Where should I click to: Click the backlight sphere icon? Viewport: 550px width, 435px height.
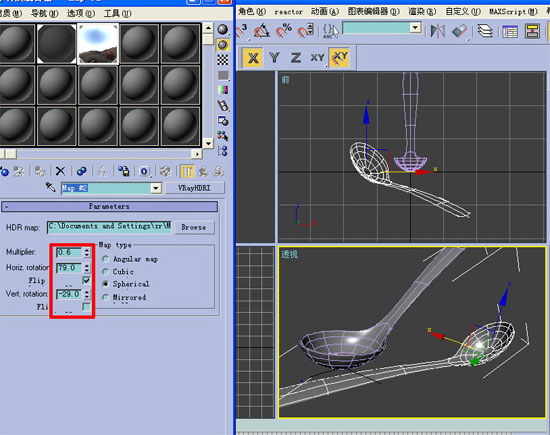(x=223, y=45)
